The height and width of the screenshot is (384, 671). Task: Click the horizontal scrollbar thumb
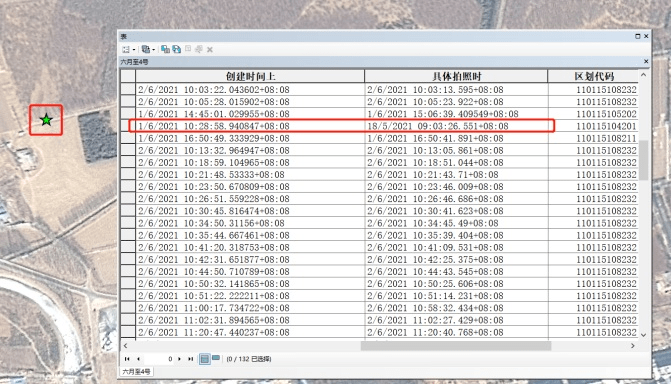pyautogui.click(x=456, y=345)
